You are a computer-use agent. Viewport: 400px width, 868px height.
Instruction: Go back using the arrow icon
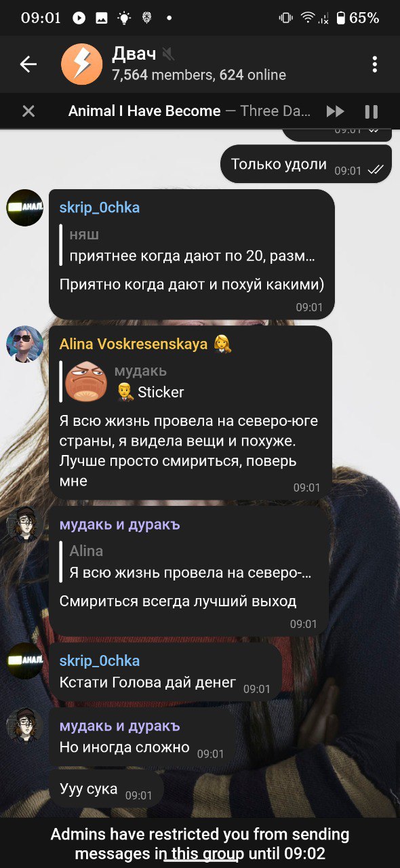tap(28, 64)
